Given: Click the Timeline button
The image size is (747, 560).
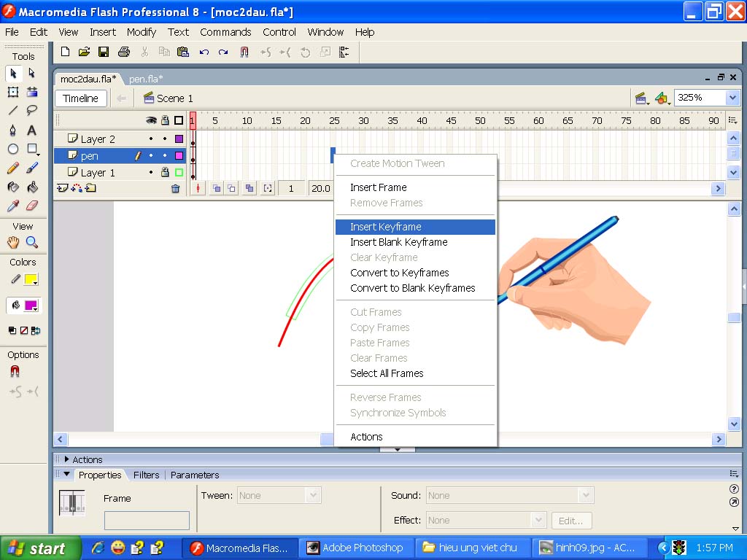Looking at the screenshot, I should tap(80, 98).
